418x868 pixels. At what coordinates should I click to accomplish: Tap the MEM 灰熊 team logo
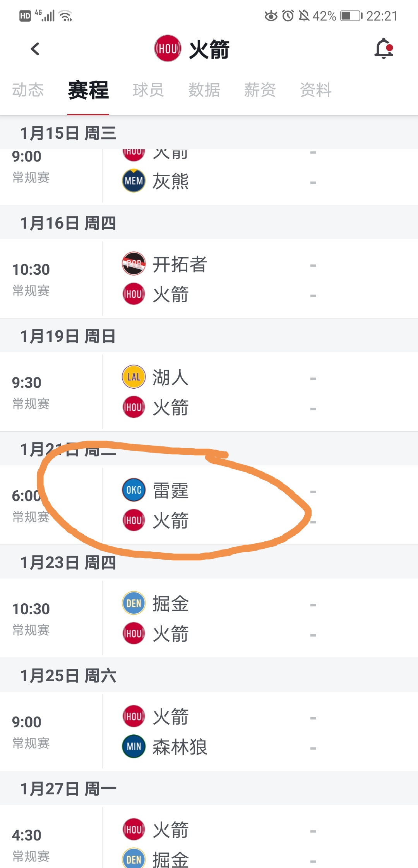[x=134, y=181]
